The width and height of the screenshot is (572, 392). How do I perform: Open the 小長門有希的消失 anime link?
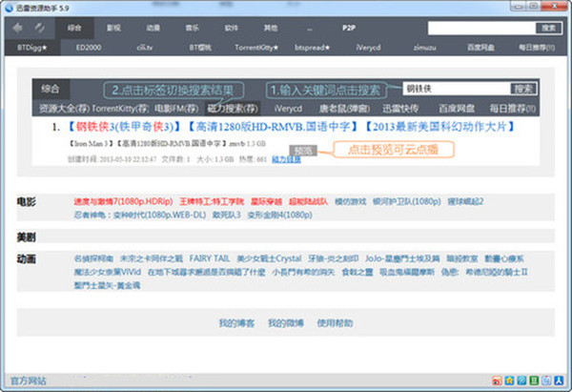(303, 272)
